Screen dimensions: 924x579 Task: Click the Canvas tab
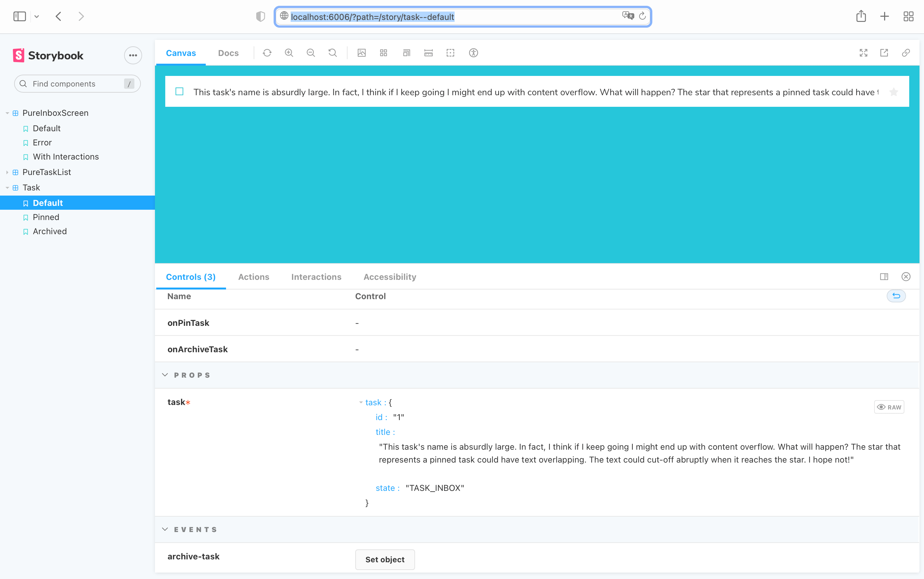click(181, 53)
